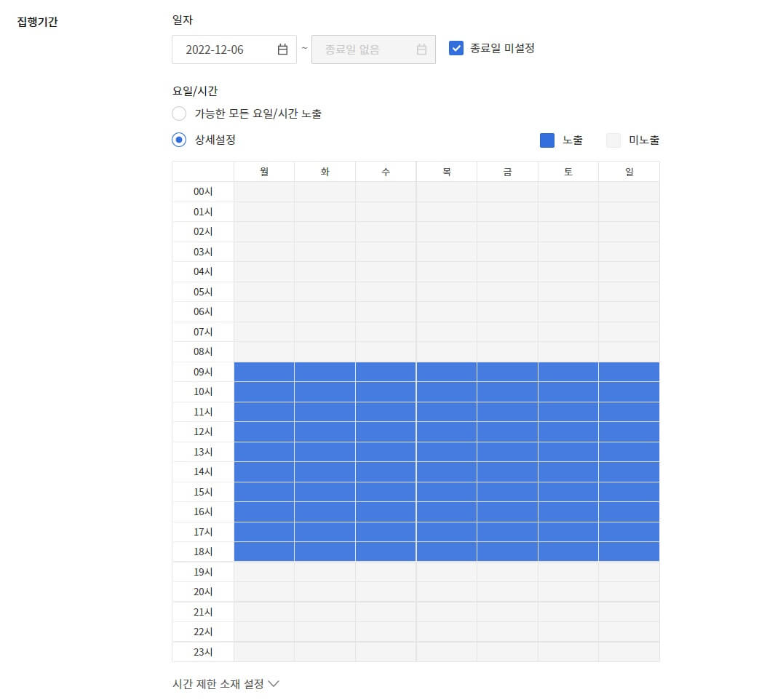Enable Saturday 21시 cell
This screenshot has height=700, width=775.
pos(568,612)
